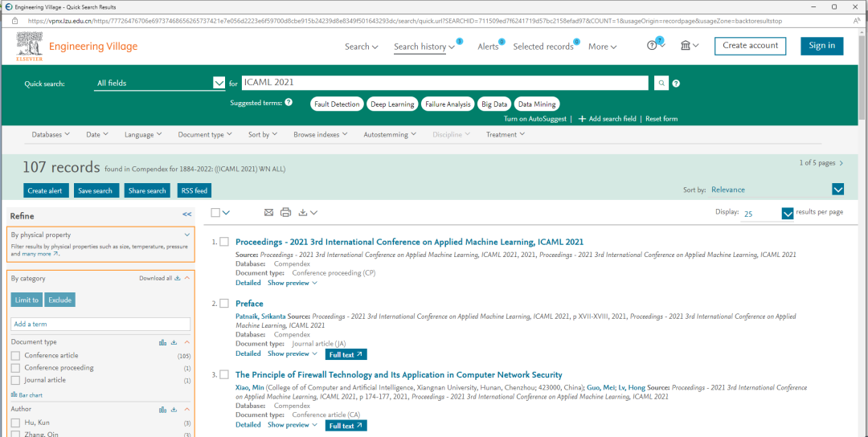Open the Databases filter dropdown
This screenshot has width=868, height=437.
[x=51, y=134]
